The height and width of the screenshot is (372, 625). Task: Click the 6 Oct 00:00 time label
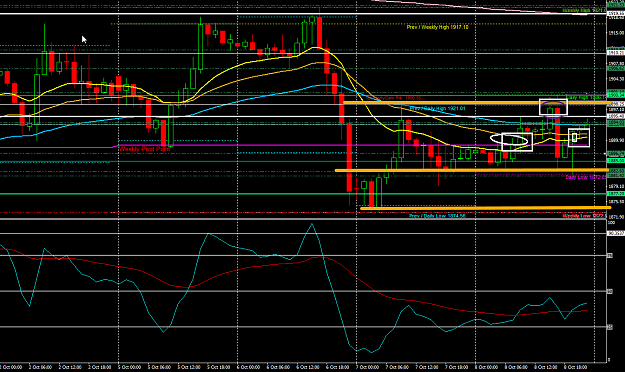pyautogui.click(x=248, y=367)
